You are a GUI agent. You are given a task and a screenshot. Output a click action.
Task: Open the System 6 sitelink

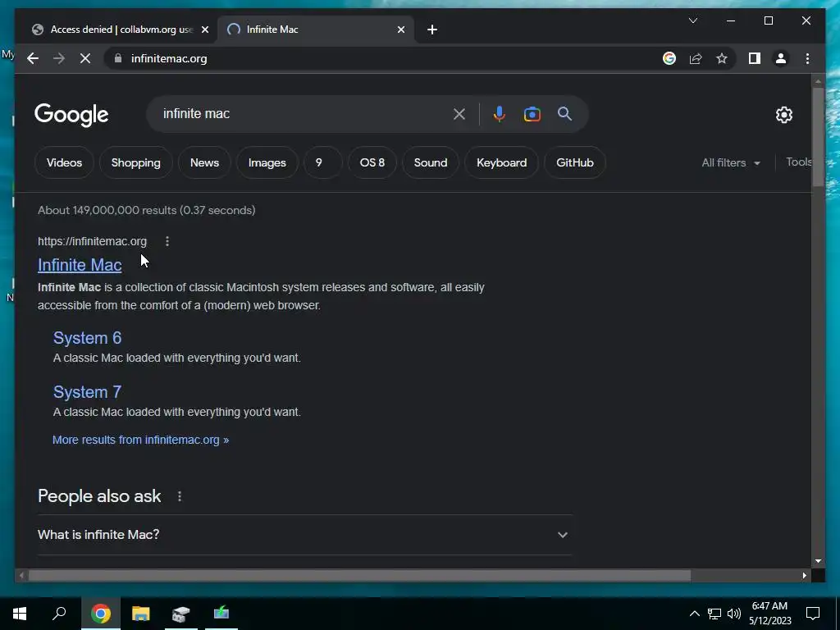point(87,338)
